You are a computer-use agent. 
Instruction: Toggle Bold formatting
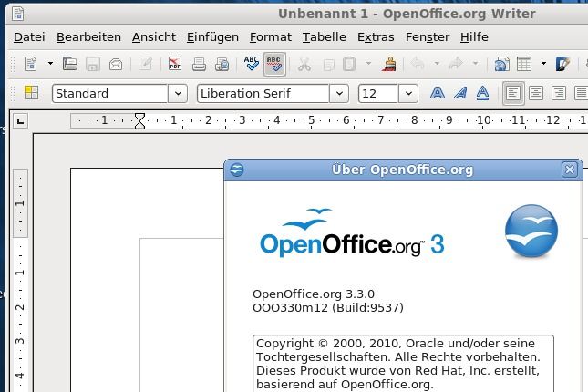[438, 93]
